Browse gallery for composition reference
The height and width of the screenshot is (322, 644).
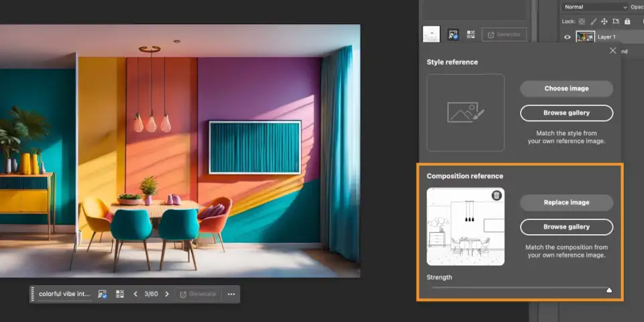566,227
